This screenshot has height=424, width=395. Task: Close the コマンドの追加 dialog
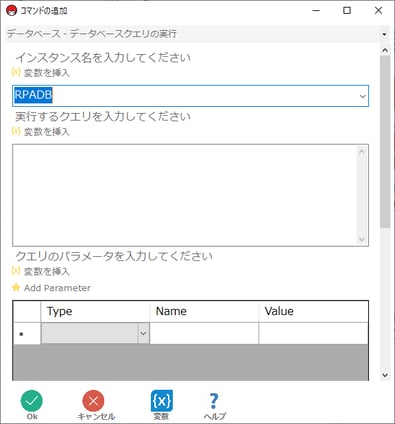coord(378,11)
